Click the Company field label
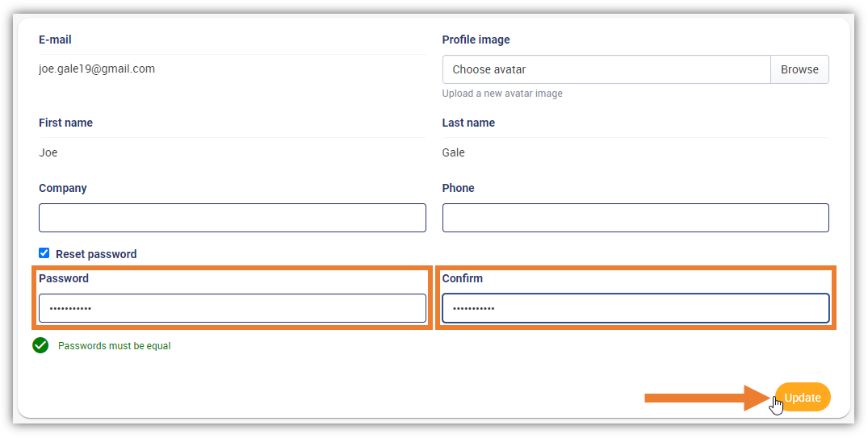The width and height of the screenshot is (868, 438). (62, 188)
